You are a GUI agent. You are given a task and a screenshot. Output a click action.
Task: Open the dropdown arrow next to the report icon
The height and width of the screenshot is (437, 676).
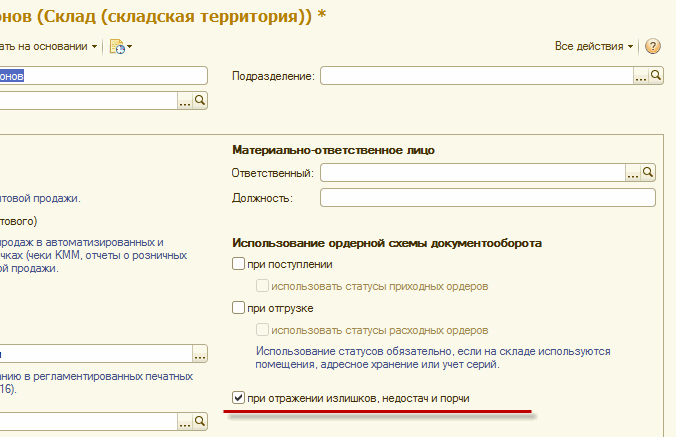tap(130, 47)
